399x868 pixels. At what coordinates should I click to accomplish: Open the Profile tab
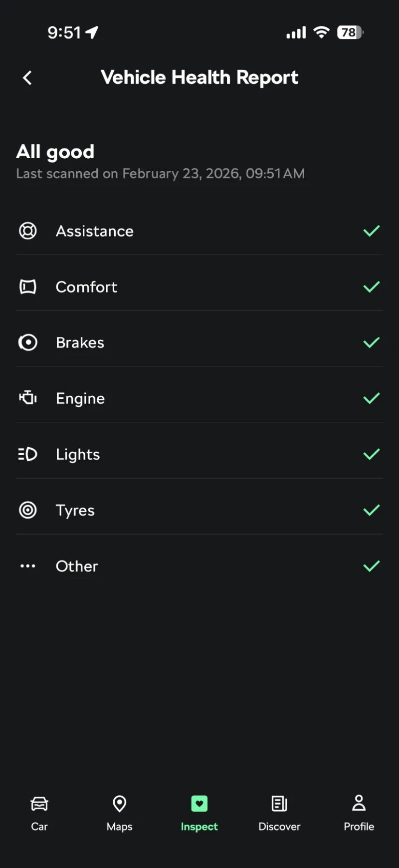click(359, 813)
